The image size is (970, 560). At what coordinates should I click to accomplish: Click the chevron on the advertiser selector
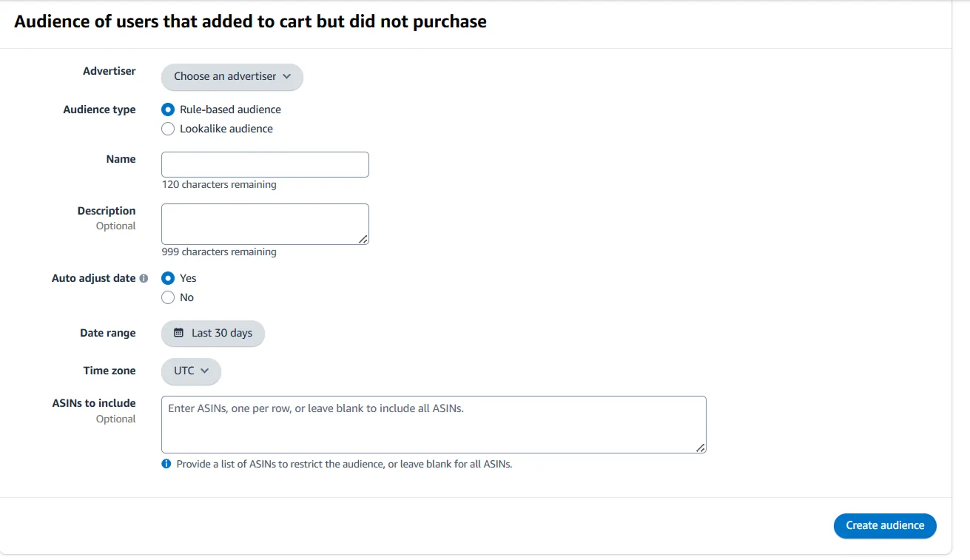click(x=287, y=76)
